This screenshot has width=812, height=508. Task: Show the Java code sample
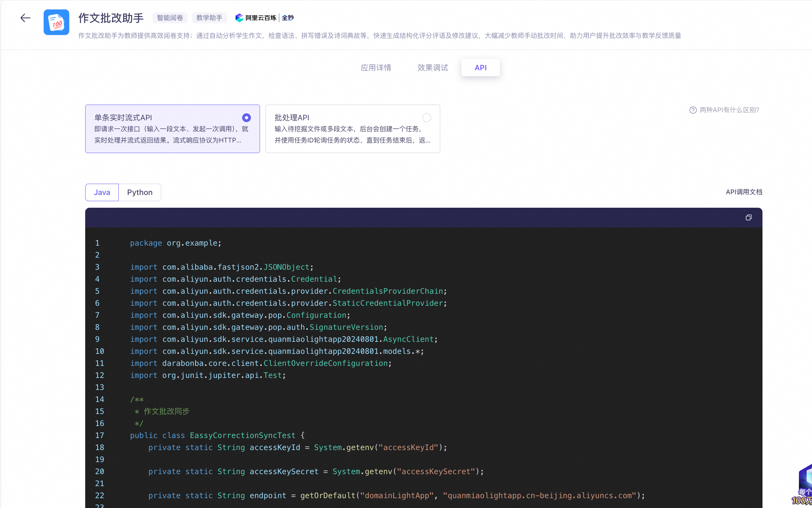pyautogui.click(x=102, y=192)
